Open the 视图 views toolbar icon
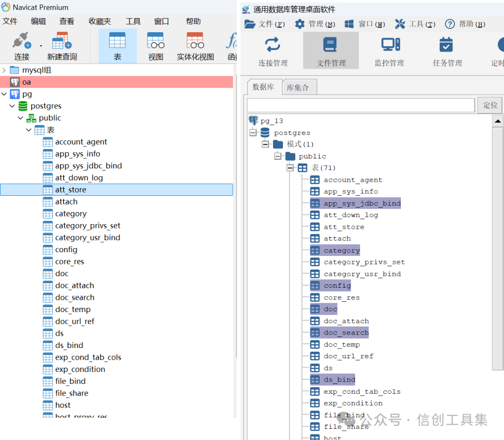This screenshot has width=504, height=440. 155,41
